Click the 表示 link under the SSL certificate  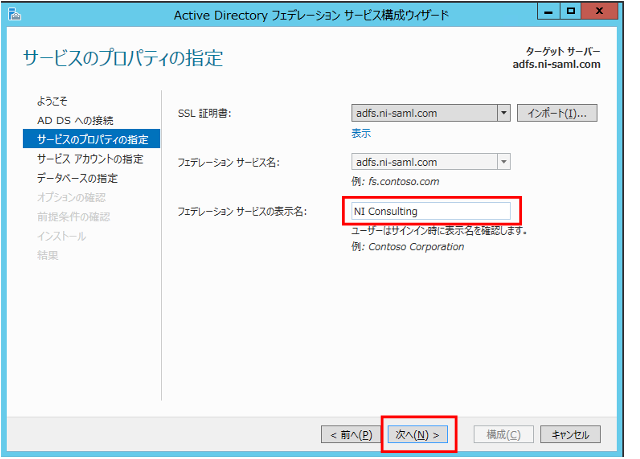click(x=361, y=133)
